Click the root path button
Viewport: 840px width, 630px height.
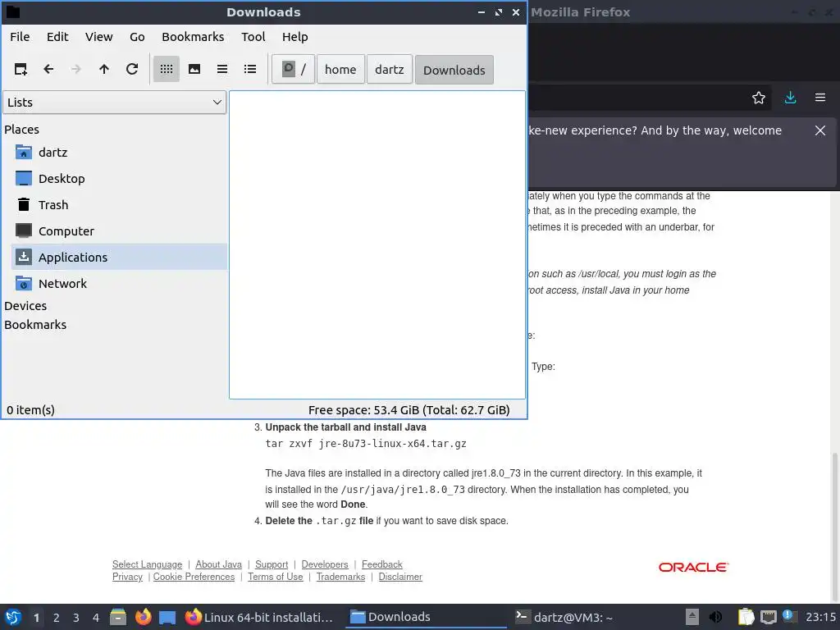pyautogui.click(x=293, y=69)
